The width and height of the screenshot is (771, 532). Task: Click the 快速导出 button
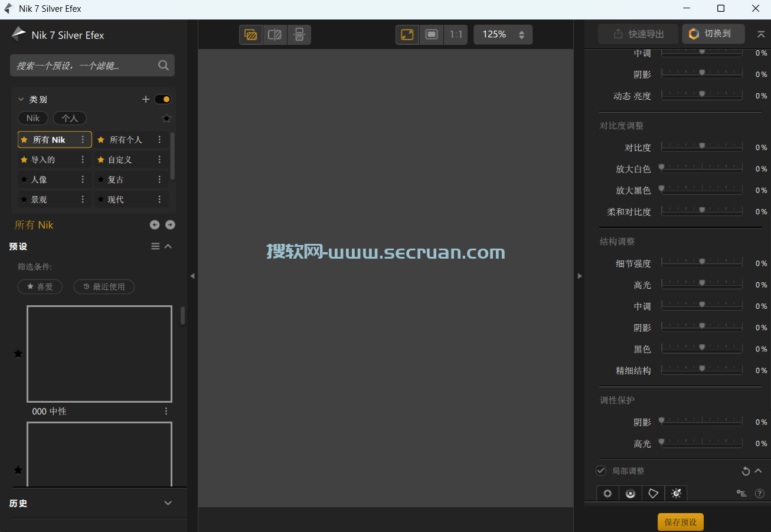638,34
